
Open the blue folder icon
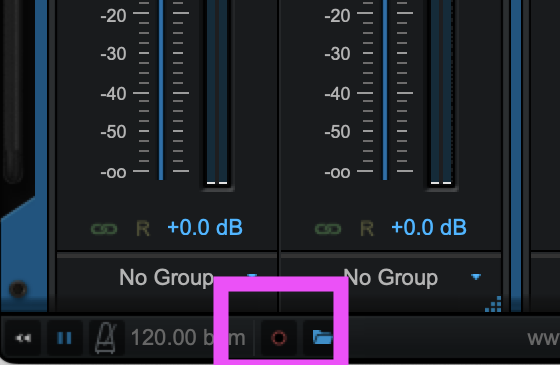pyautogui.click(x=322, y=337)
